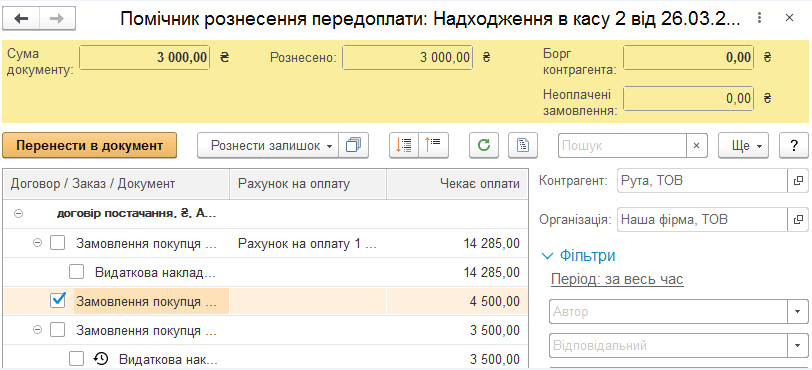Select the договір постачання, ₴ group row
The width and height of the screenshot is (812, 370).
[266, 214]
